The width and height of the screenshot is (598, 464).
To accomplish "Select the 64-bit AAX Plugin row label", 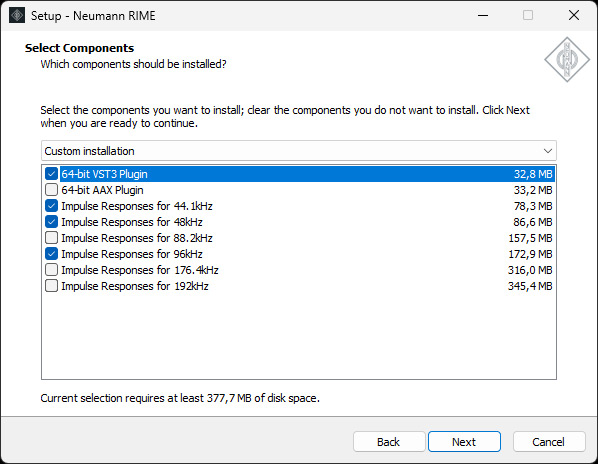I will pyautogui.click(x=102, y=190).
